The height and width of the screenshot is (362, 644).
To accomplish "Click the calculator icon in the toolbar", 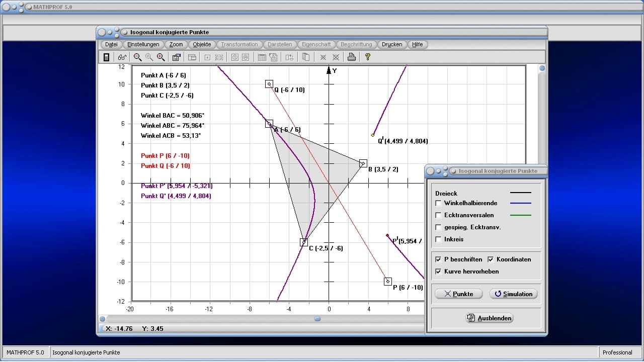I will click(x=106, y=57).
